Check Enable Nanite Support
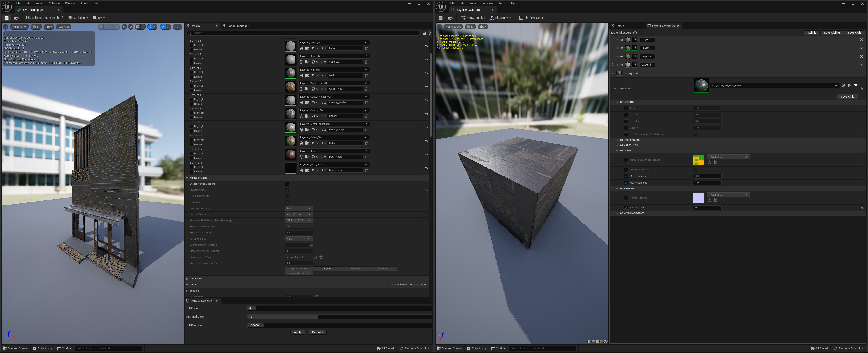This screenshot has width=868, height=353. click(287, 184)
